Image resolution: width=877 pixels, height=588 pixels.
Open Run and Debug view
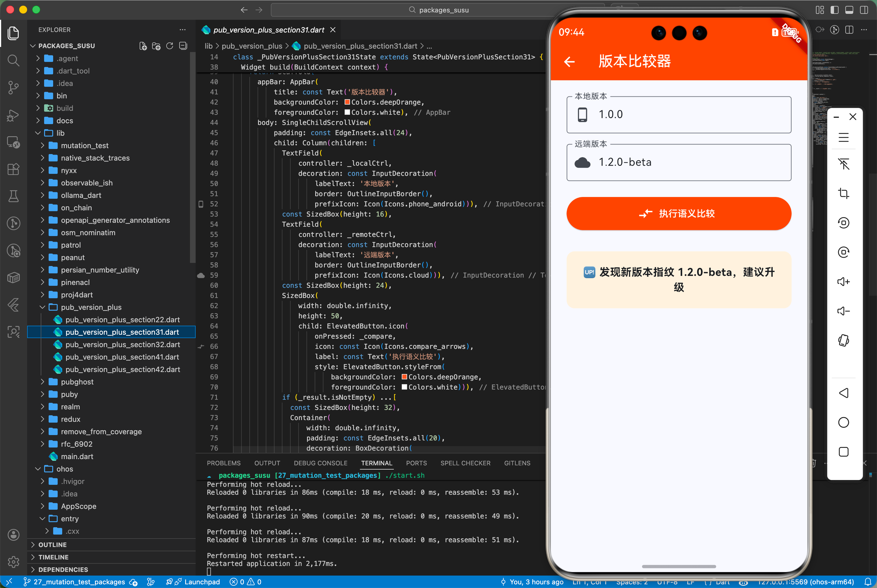14,115
